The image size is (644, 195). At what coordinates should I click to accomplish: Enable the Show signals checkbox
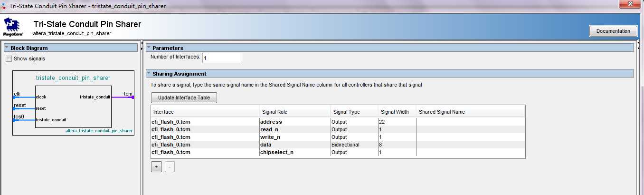click(x=9, y=58)
